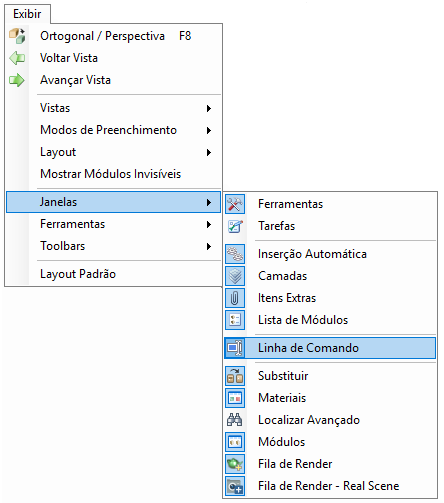Select Mostrar Módulos Invisíveis menu entry
Viewport: 444px width, 503px height.
pyautogui.click(x=113, y=174)
